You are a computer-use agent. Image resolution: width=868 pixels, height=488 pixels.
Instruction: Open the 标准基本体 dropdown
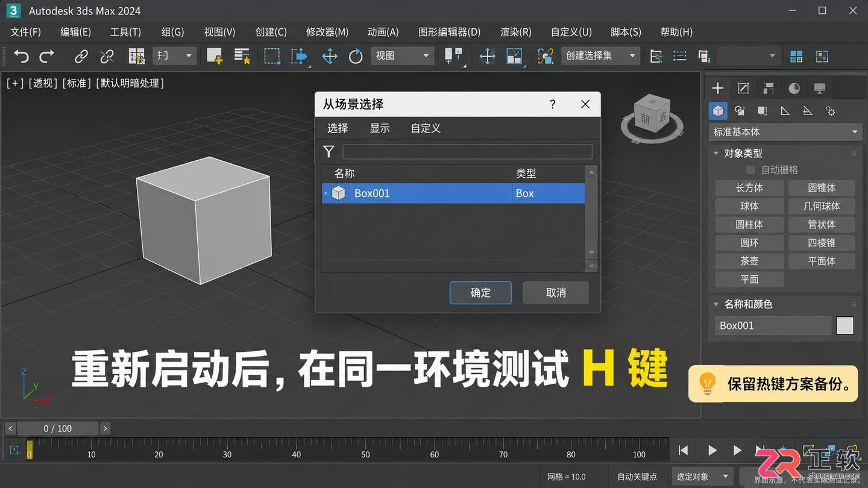[786, 132]
